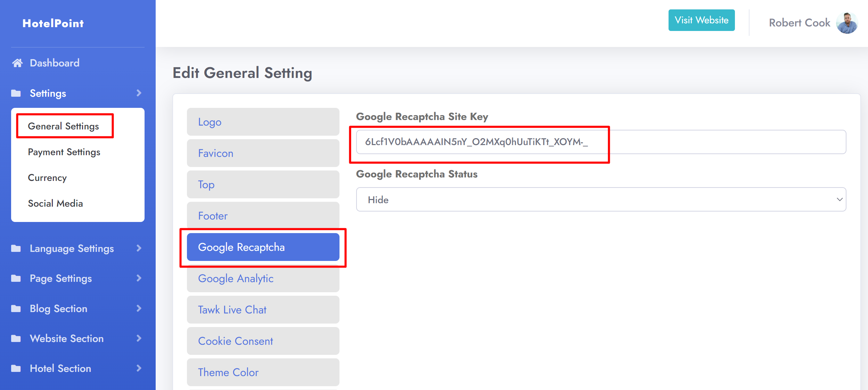Switch to the Google Analytic tab
The height and width of the screenshot is (390, 868).
point(263,278)
